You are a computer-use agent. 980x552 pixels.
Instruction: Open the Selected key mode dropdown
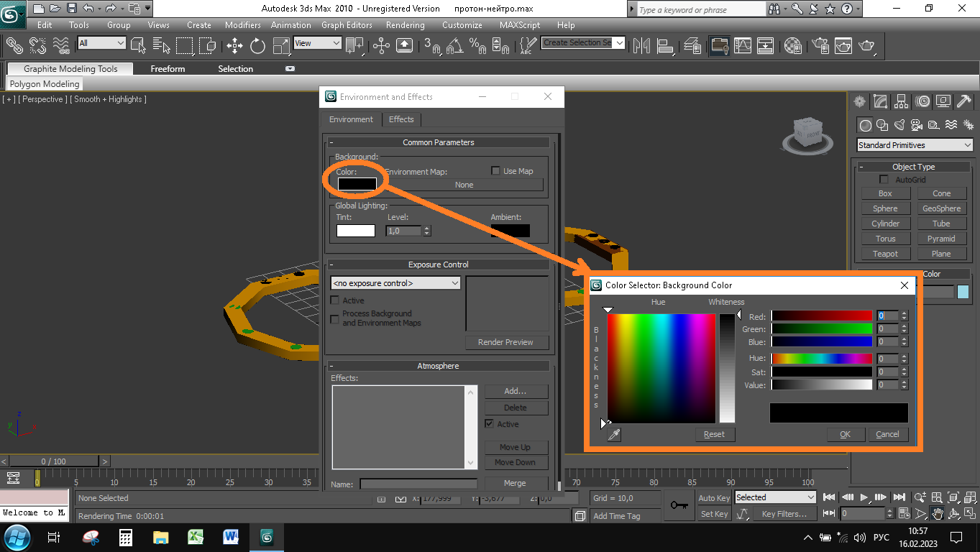coord(775,497)
